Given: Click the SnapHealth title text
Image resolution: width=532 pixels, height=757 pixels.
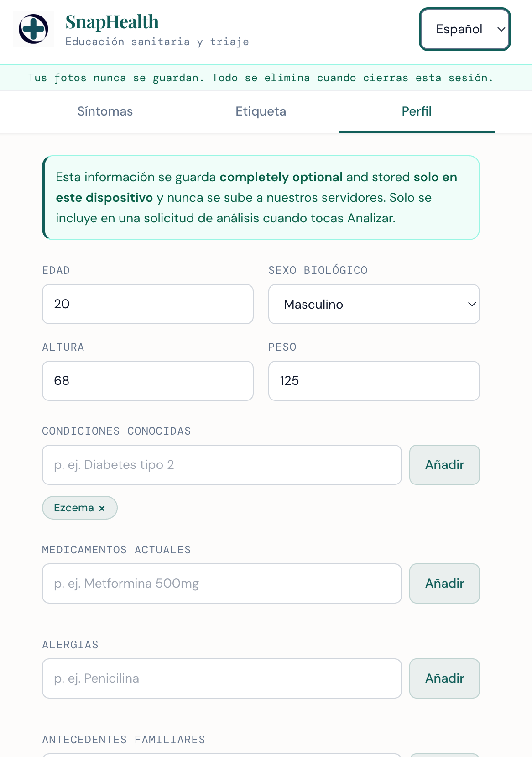Looking at the screenshot, I should (x=112, y=22).
